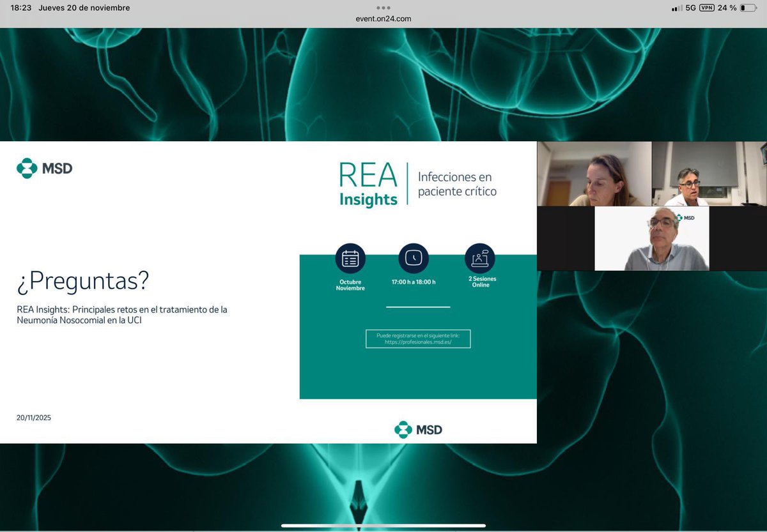Image resolution: width=767 pixels, height=532 pixels.
Task: Click the online sessions icon on slide
Action: pyautogui.click(x=480, y=259)
